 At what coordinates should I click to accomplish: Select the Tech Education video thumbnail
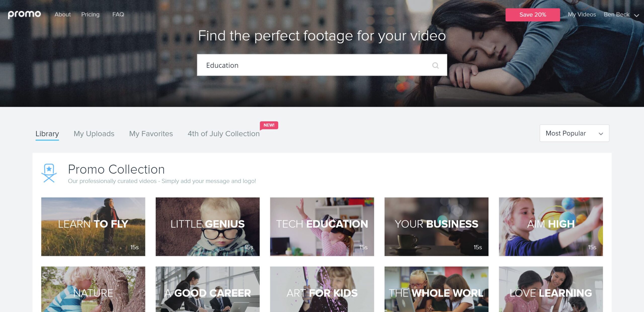322,226
